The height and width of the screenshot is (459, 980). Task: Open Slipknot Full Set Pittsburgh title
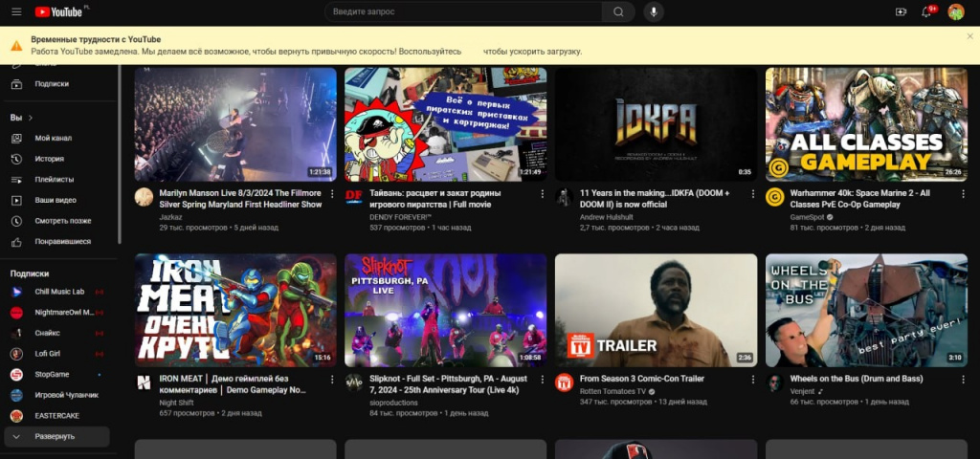pos(449,384)
